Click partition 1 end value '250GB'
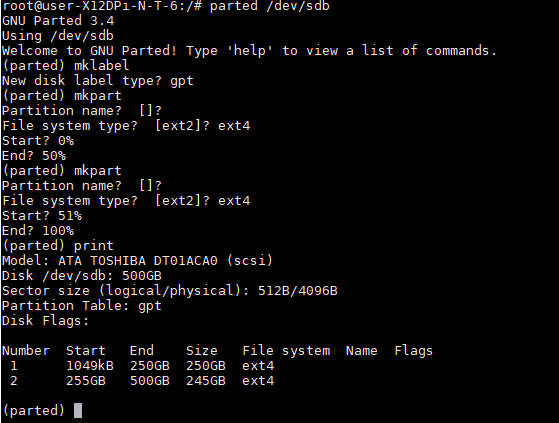 [150, 366]
